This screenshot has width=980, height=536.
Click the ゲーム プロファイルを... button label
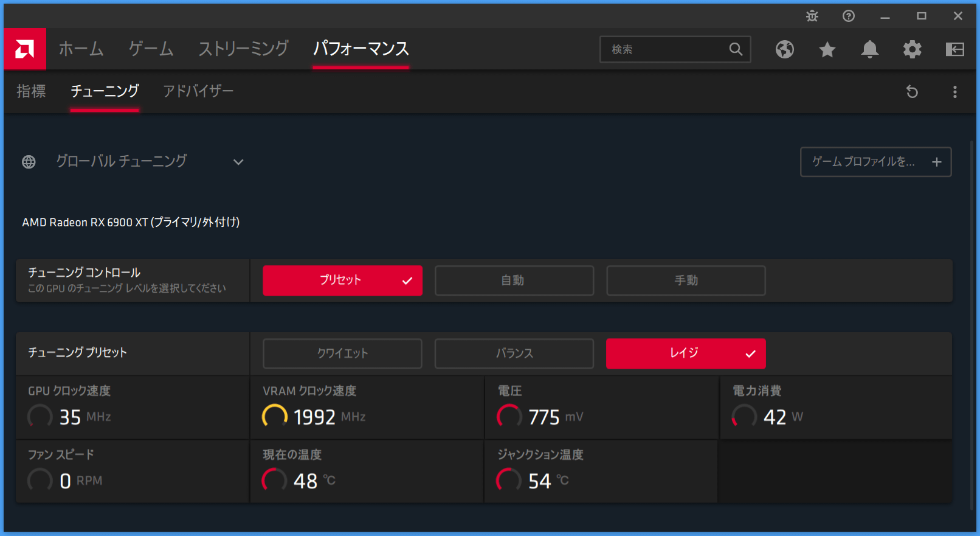(x=863, y=161)
